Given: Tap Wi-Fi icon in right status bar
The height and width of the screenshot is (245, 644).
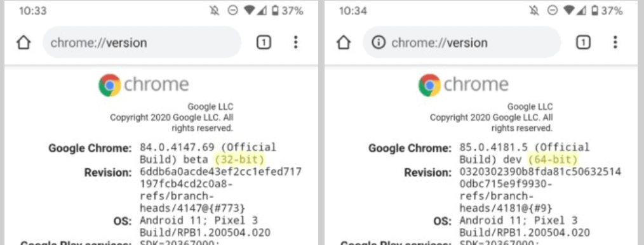Looking at the screenshot, I should pyautogui.click(x=569, y=11).
